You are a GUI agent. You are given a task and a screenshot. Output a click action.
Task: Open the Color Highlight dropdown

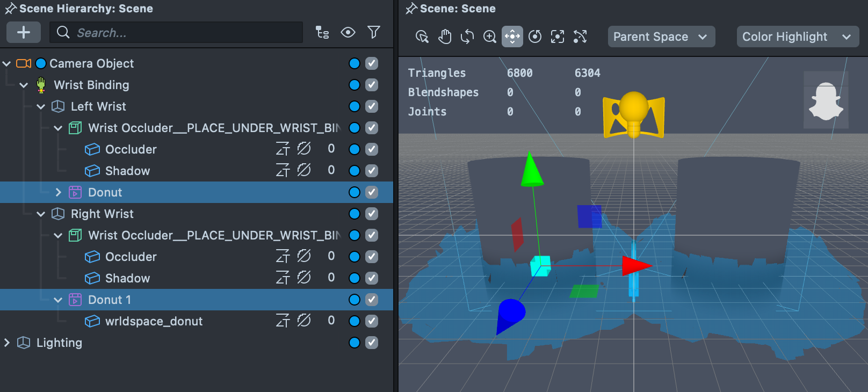797,37
